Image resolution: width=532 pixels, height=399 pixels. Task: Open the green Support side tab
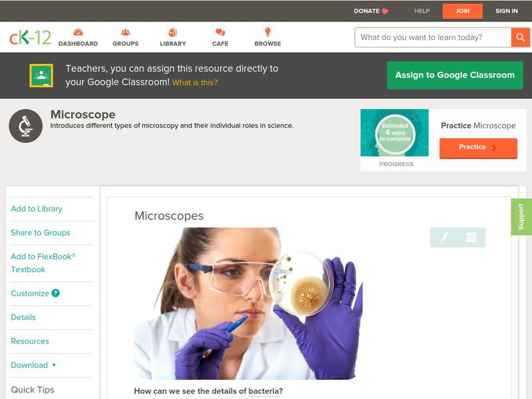point(521,217)
